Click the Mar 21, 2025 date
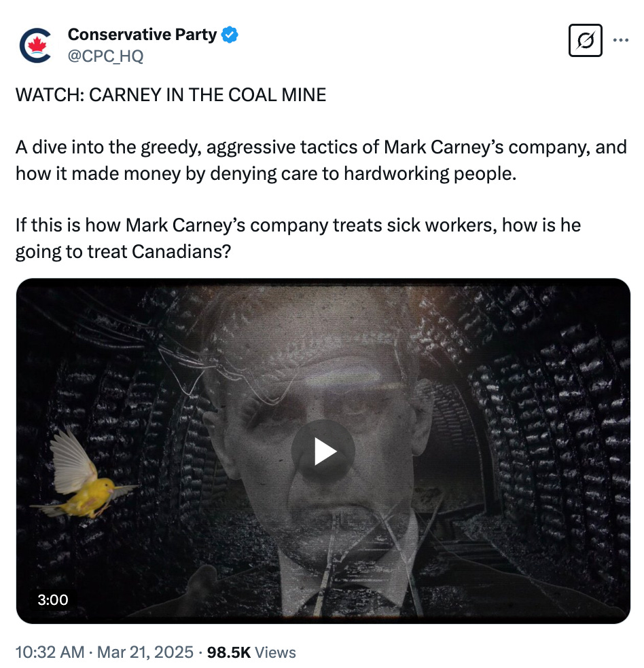Image resolution: width=644 pixels, height=668 pixels. (145, 652)
